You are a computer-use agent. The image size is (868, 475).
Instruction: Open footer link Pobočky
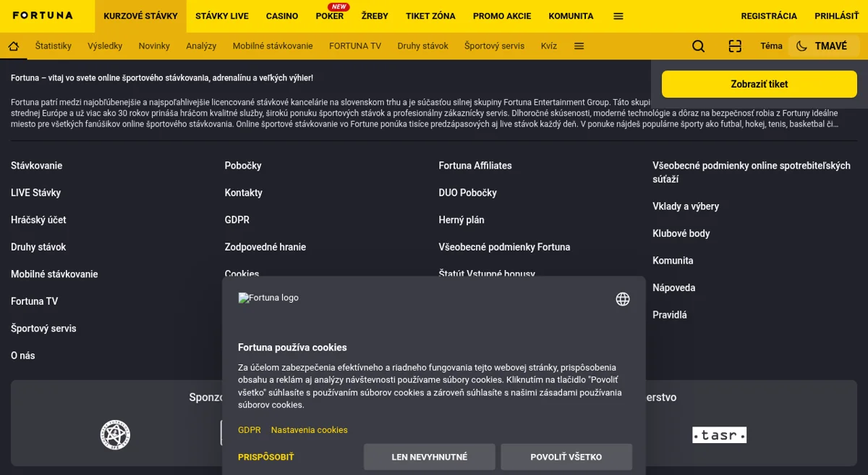(x=243, y=166)
